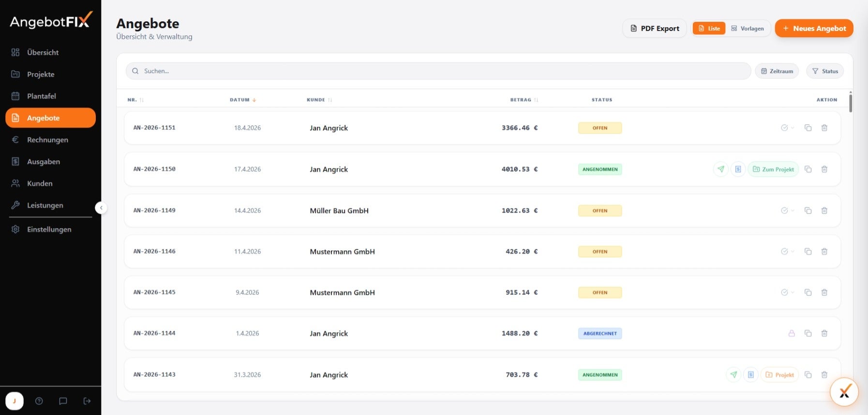Screen dimensions: 868x415
Task: Open the floating AngebotFIX assistant button
Action: pyautogui.click(x=844, y=392)
